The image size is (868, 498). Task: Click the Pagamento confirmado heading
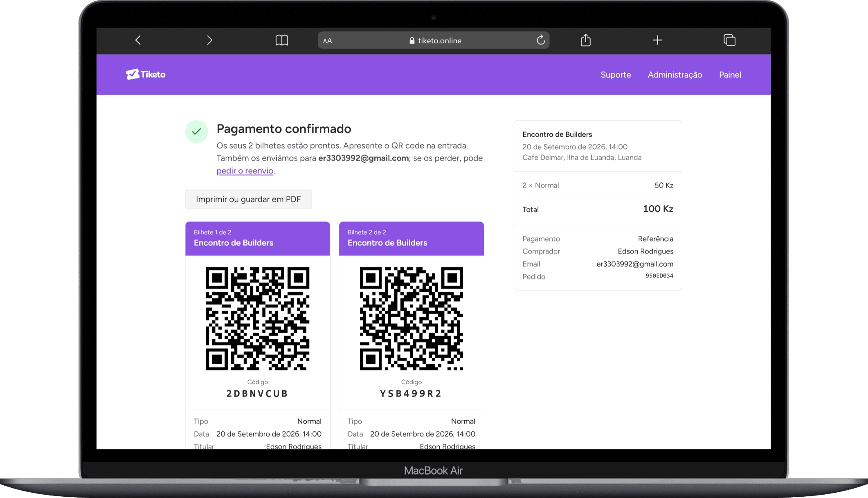(284, 129)
